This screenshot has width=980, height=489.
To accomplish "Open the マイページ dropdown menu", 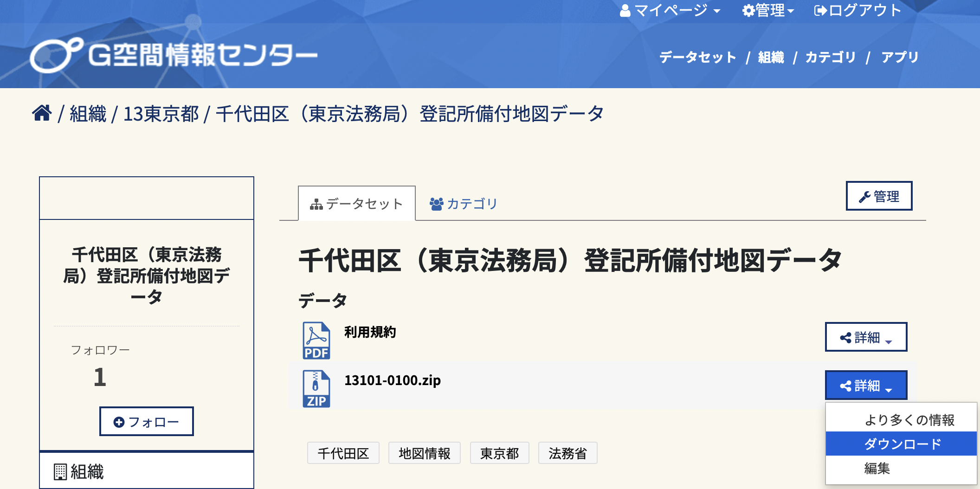I will 670,10.
